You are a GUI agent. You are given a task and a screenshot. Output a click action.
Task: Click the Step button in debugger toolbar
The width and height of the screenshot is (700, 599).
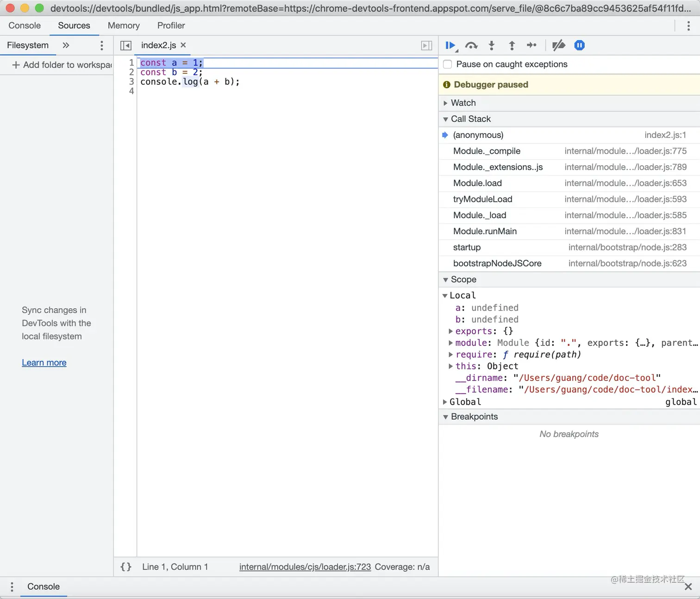click(531, 45)
